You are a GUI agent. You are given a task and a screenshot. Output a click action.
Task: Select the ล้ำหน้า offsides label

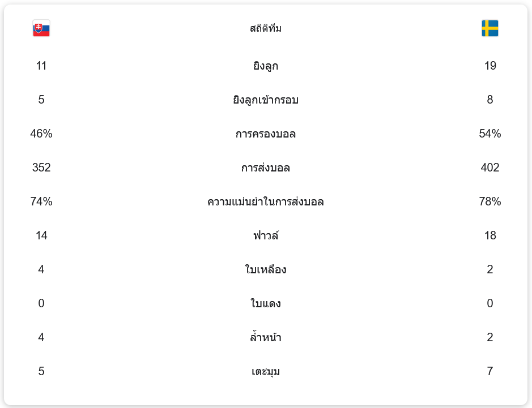point(265,338)
